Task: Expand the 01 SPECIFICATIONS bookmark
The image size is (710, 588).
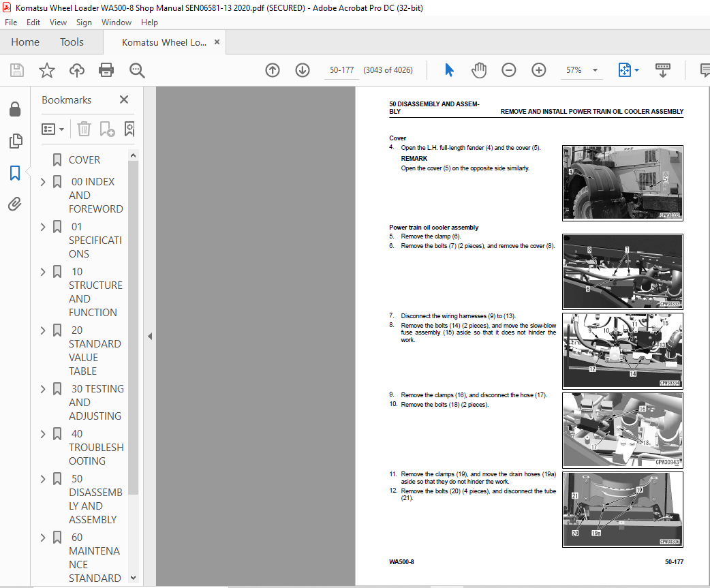Action: 43,227
